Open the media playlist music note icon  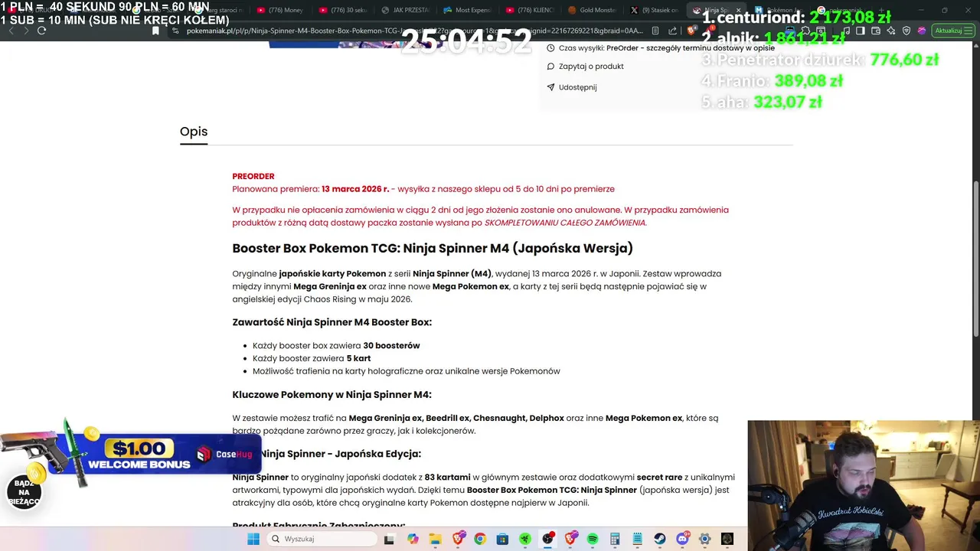point(846,31)
